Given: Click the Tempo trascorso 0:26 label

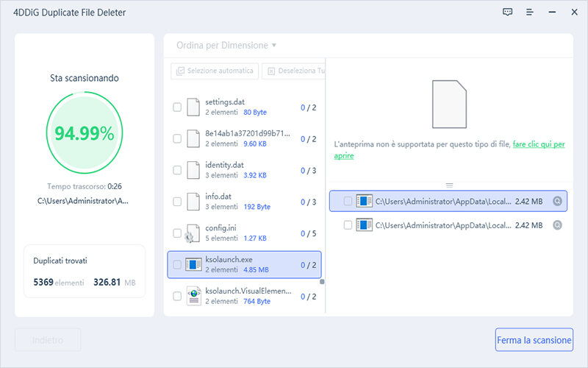Looking at the screenshot, I should [85, 186].
